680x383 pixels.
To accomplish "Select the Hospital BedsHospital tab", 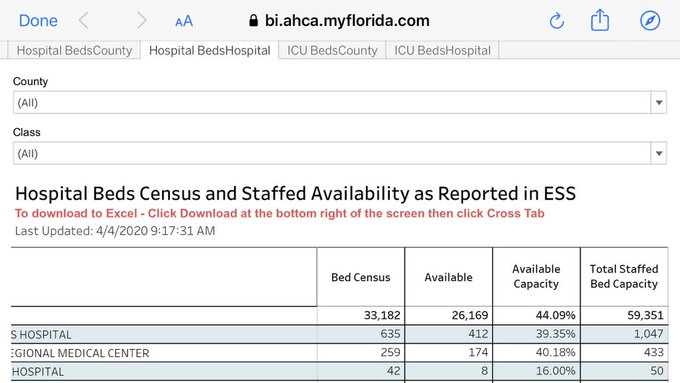I will [209, 50].
